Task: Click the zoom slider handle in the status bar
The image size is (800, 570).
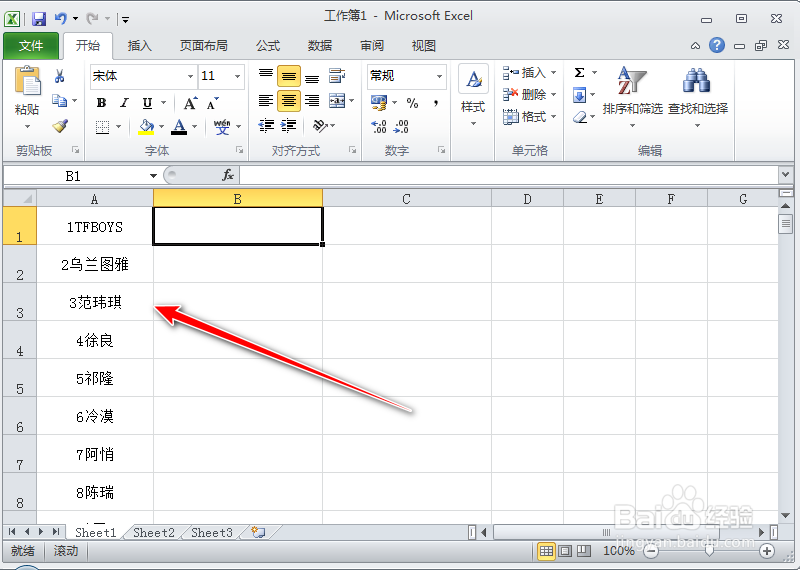Action: click(x=709, y=551)
